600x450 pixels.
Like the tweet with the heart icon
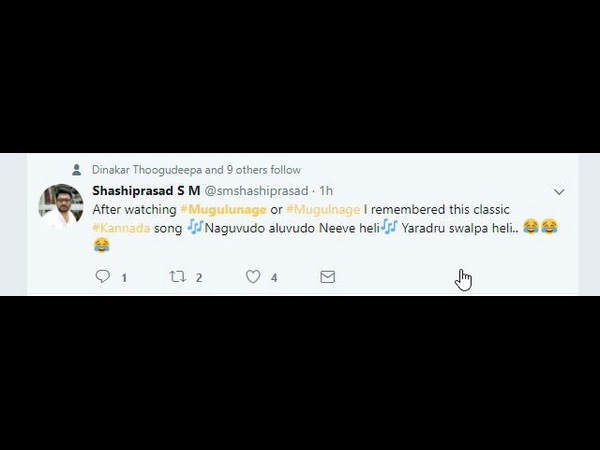(x=253, y=276)
